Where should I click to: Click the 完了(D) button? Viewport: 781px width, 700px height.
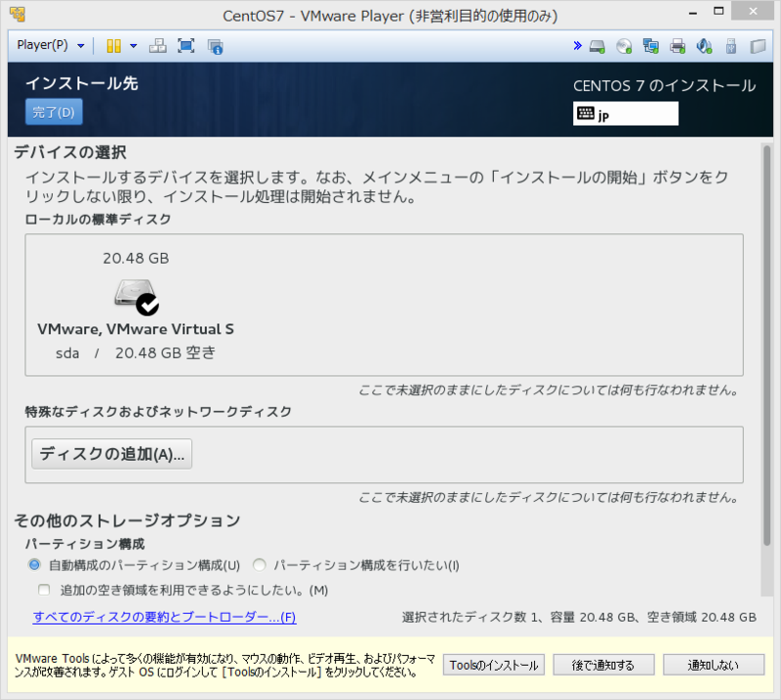pyautogui.click(x=53, y=112)
